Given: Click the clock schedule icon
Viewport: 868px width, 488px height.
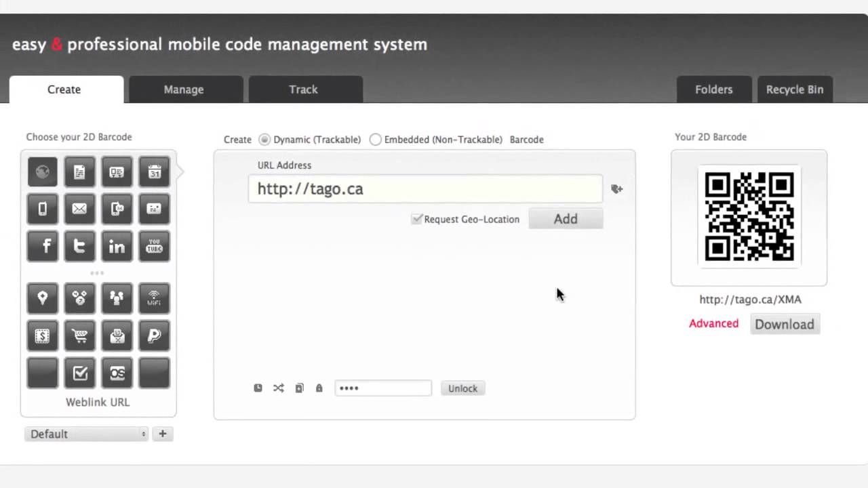Looking at the screenshot, I should point(258,388).
